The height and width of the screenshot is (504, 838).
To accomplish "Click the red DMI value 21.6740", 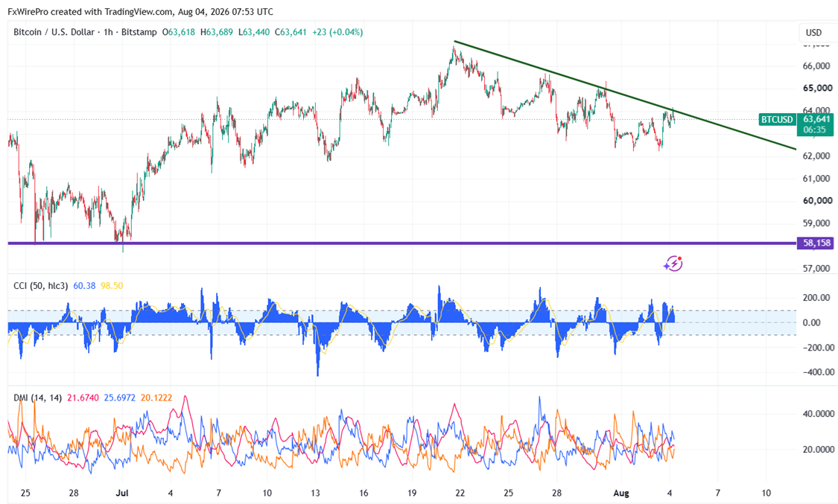I will 83,398.
